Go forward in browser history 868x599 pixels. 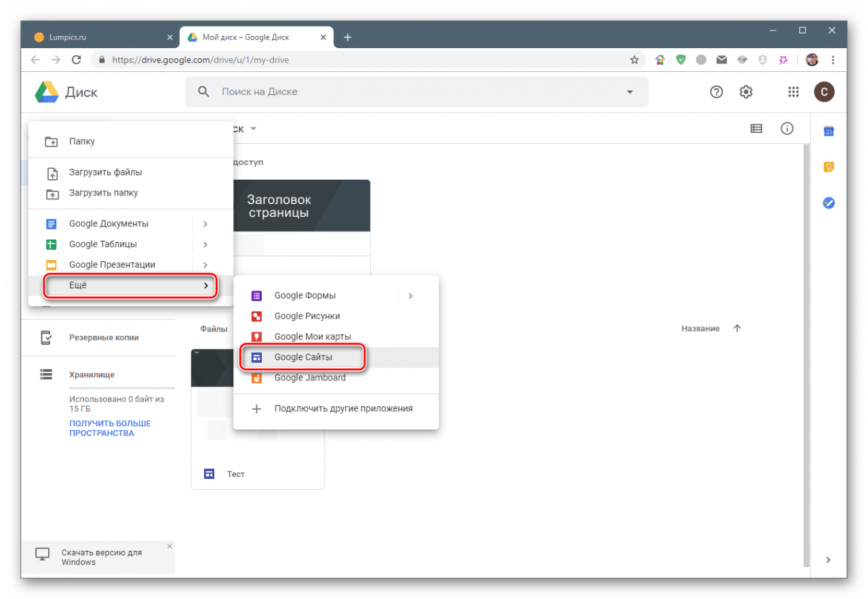tap(56, 60)
